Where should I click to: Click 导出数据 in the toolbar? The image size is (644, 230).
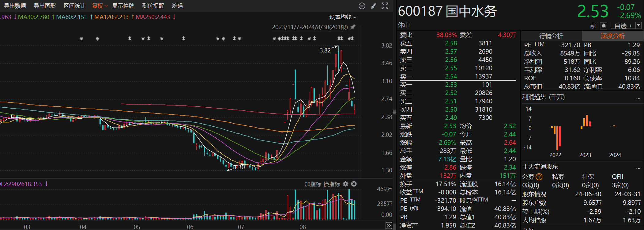[15, 6]
